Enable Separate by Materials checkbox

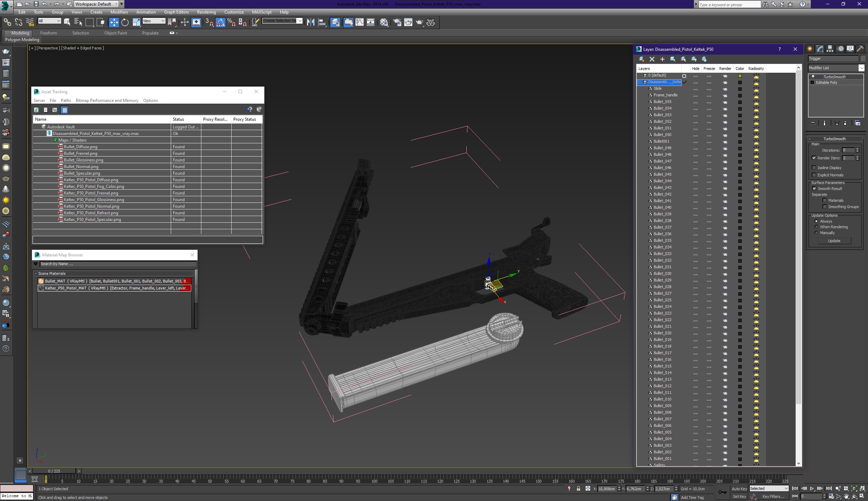pyautogui.click(x=825, y=200)
